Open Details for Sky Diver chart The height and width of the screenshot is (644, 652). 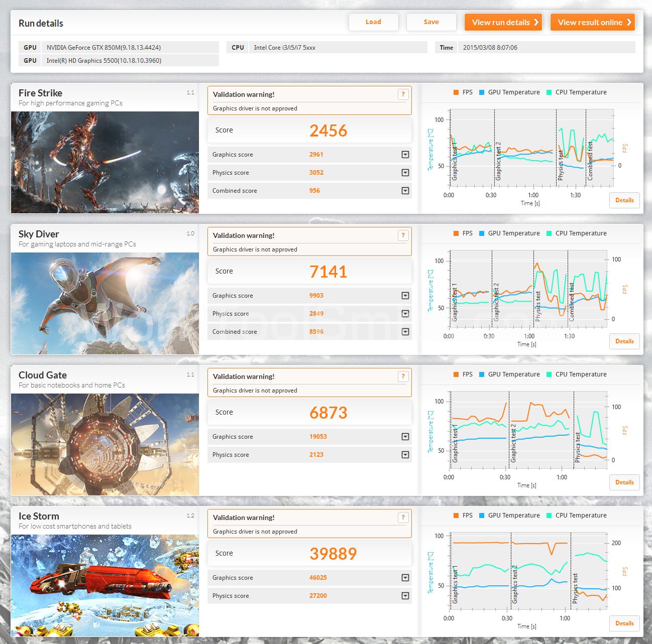pyautogui.click(x=624, y=341)
